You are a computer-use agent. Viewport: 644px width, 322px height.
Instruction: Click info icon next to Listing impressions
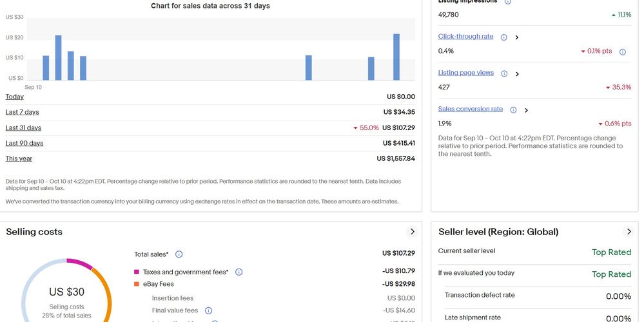coord(507,2)
